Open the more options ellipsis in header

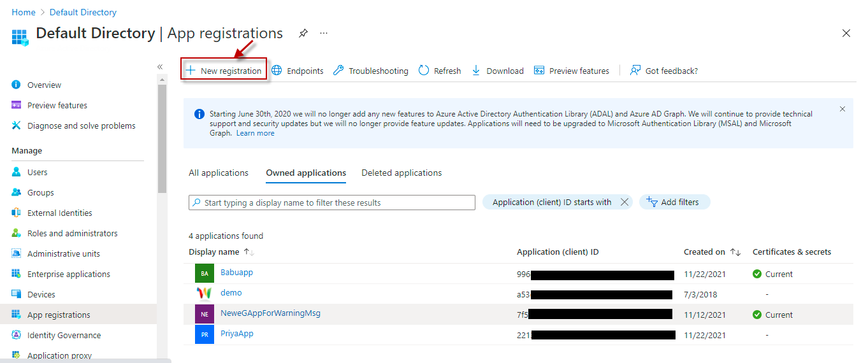(324, 33)
